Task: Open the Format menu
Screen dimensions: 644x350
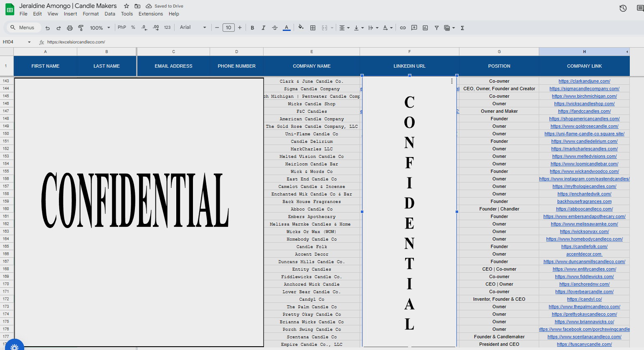Action: point(91,14)
